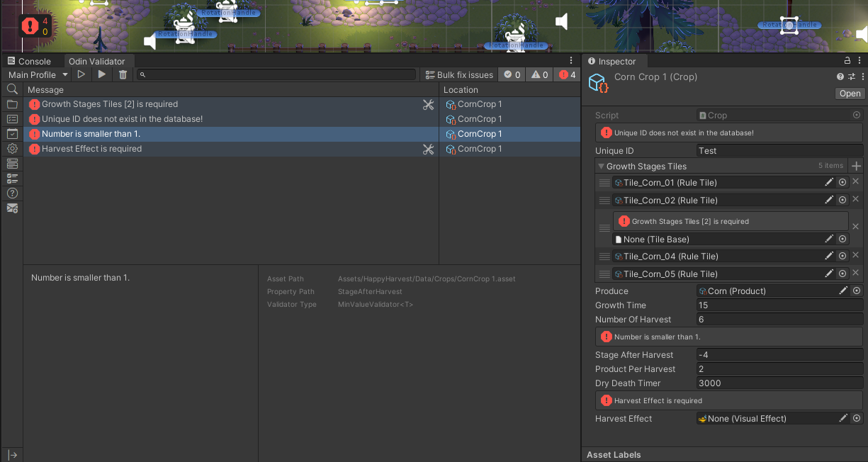Remove the Tile_Corn_01 list entry
Image resolution: width=868 pixels, height=462 pixels.
[855, 182]
